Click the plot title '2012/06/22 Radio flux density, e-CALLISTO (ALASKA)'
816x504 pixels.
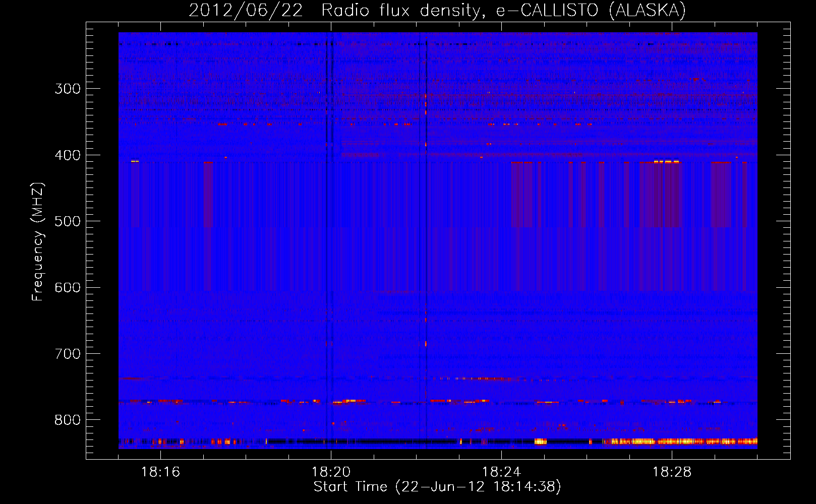pyautogui.click(x=437, y=10)
